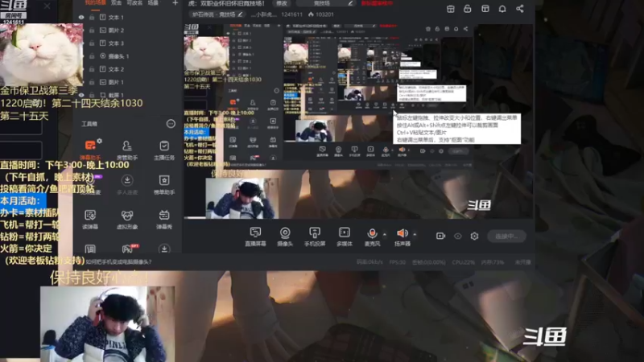The image size is (644, 362).
Task: Open the 多人连麦 tool
Action: pyautogui.click(x=127, y=184)
